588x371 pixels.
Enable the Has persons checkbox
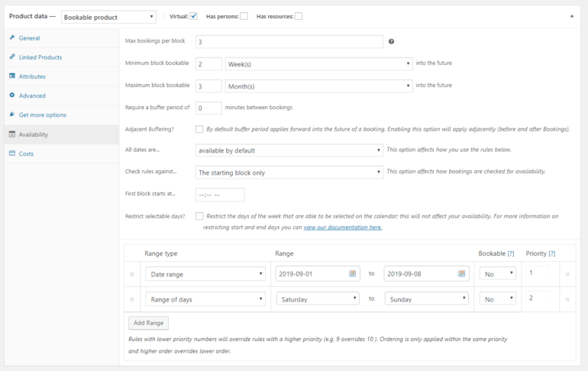(244, 16)
